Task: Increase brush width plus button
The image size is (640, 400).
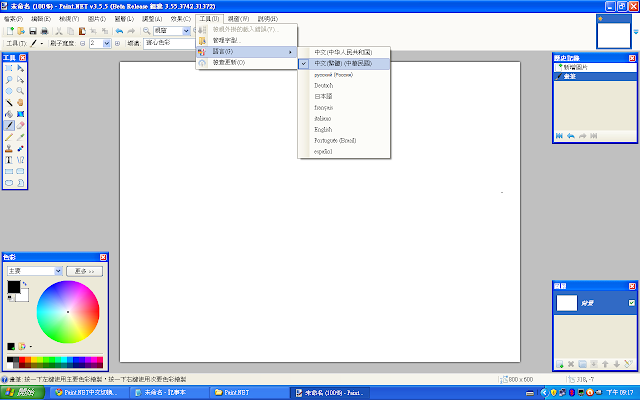Action: (118, 43)
